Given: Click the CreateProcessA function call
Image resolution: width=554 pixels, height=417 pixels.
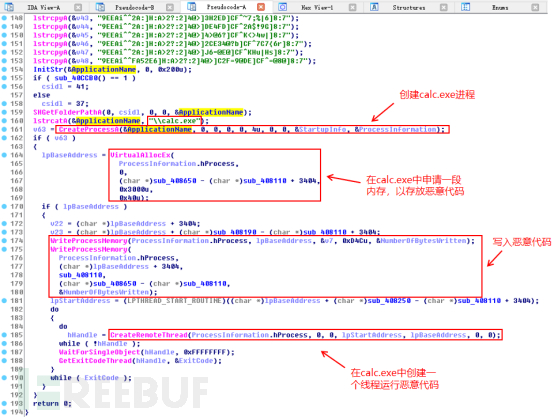Looking at the screenshot, I should (89, 129).
